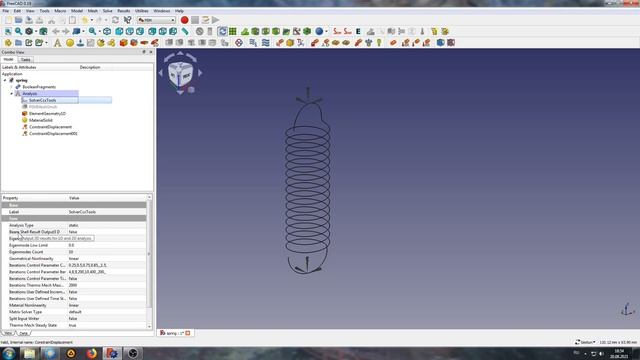Click the refresh recompute icon
The height and width of the screenshot is (360, 640).
(116, 20)
